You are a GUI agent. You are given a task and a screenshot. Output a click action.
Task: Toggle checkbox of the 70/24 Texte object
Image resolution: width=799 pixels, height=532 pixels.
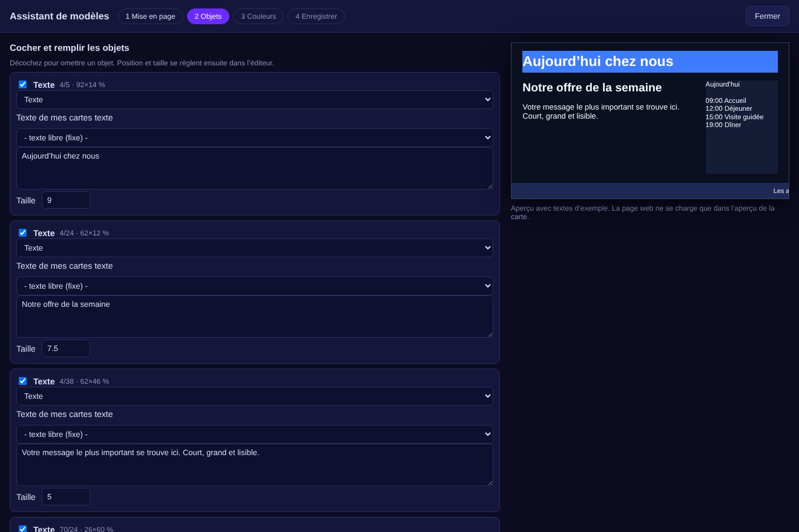22,529
